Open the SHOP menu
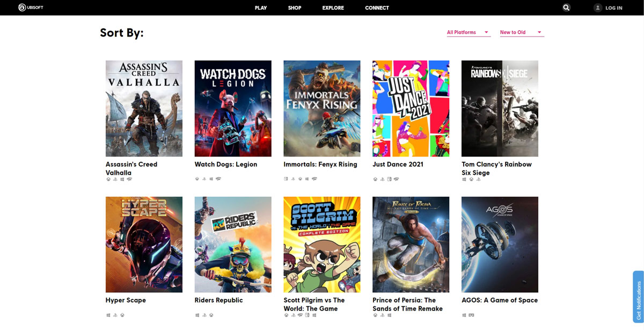 click(x=295, y=8)
